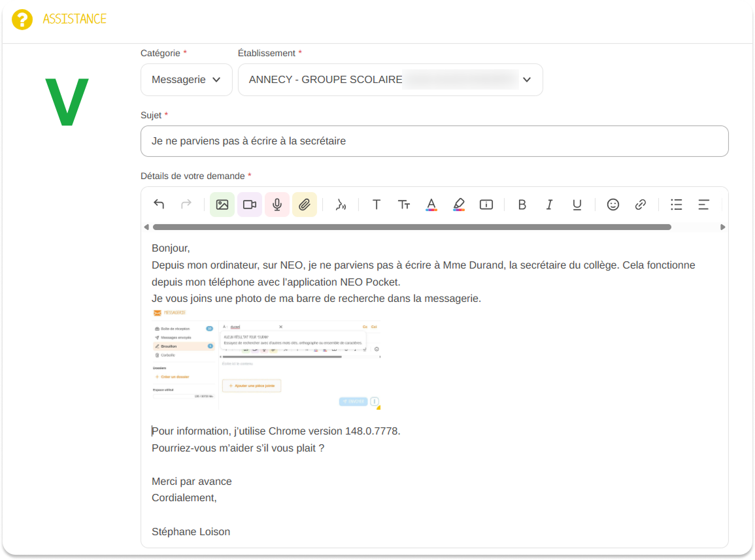Activate the speech-to-text icon

pos(341,205)
